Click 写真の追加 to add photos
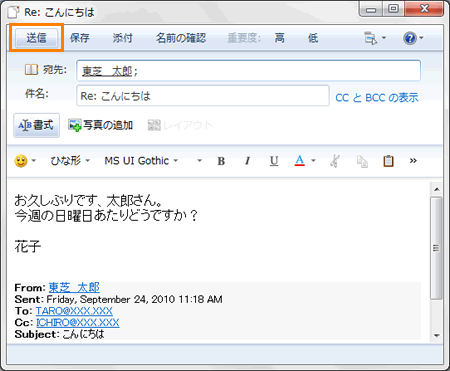Screen dimensions: 450x371 (101, 125)
